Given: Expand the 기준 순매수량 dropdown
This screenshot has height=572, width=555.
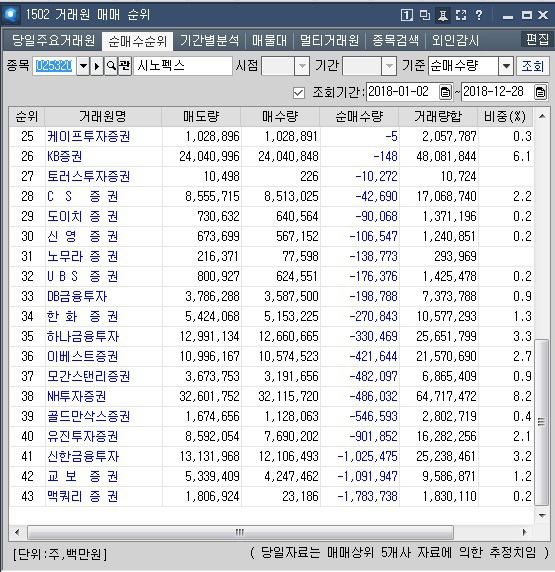Looking at the screenshot, I should coord(506,66).
